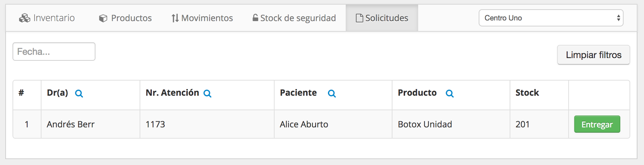Open the Productos tab
The width and height of the screenshot is (644, 165).
coord(125,18)
